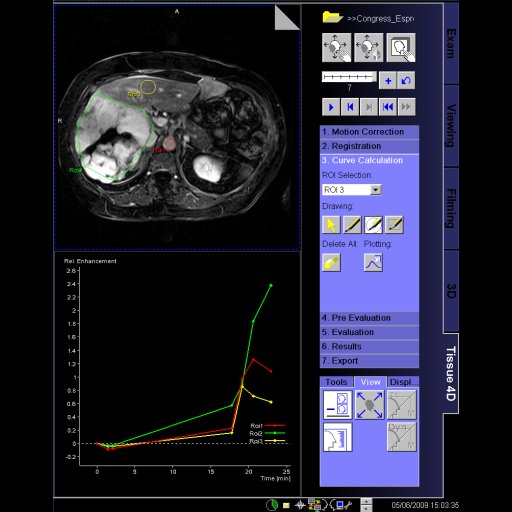Click the blue plus button
Viewport: 512px width, 512px height.
click(x=388, y=80)
